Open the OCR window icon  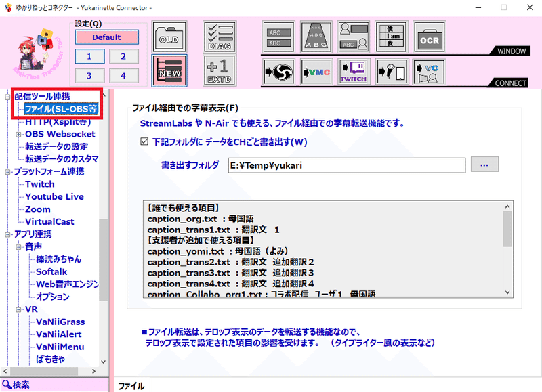pos(430,37)
